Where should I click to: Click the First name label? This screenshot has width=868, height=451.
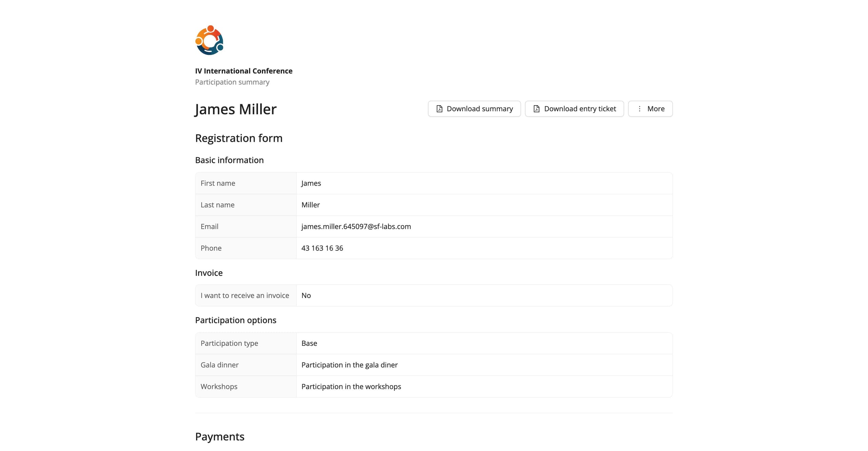click(x=218, y=183)
